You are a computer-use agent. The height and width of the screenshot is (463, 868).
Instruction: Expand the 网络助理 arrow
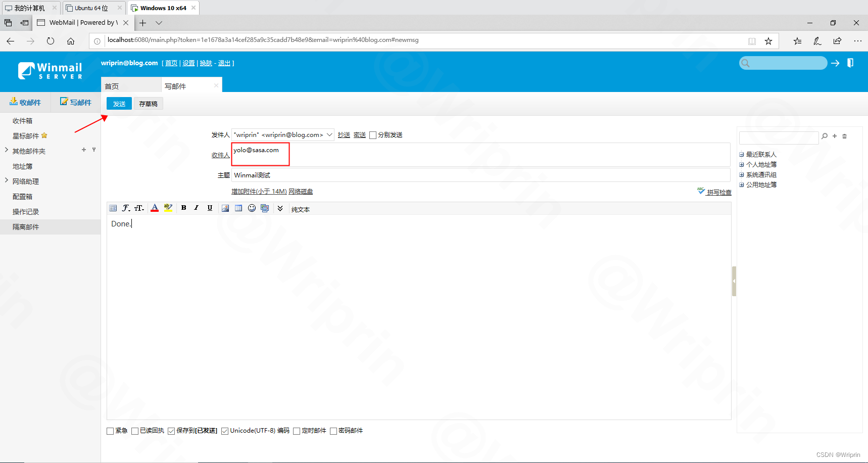pos(6,180)
